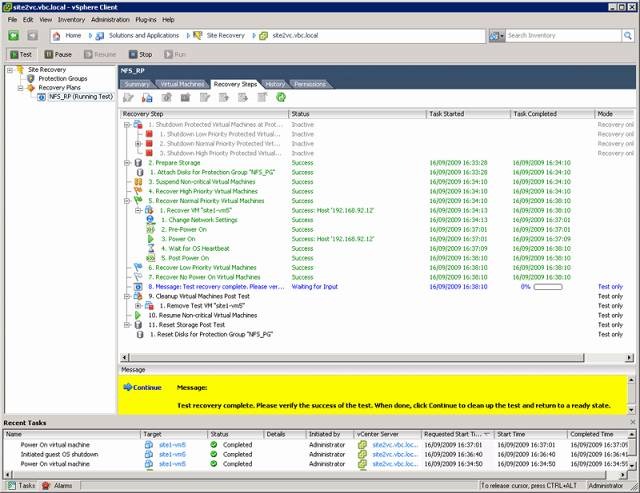Click the Protection Groups shield icon
The height and width of the screenshot is (493, 640).
point(31,78)
